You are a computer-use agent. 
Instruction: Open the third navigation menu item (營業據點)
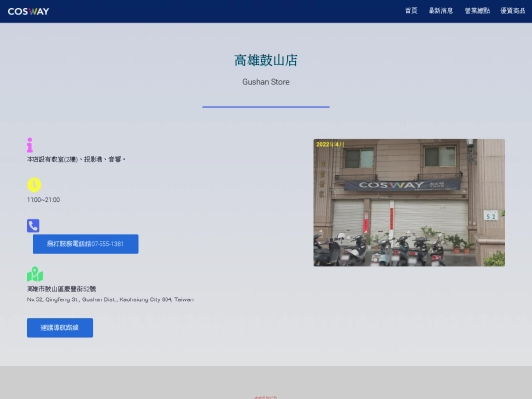pyautogui.click(x=477, y=11)
